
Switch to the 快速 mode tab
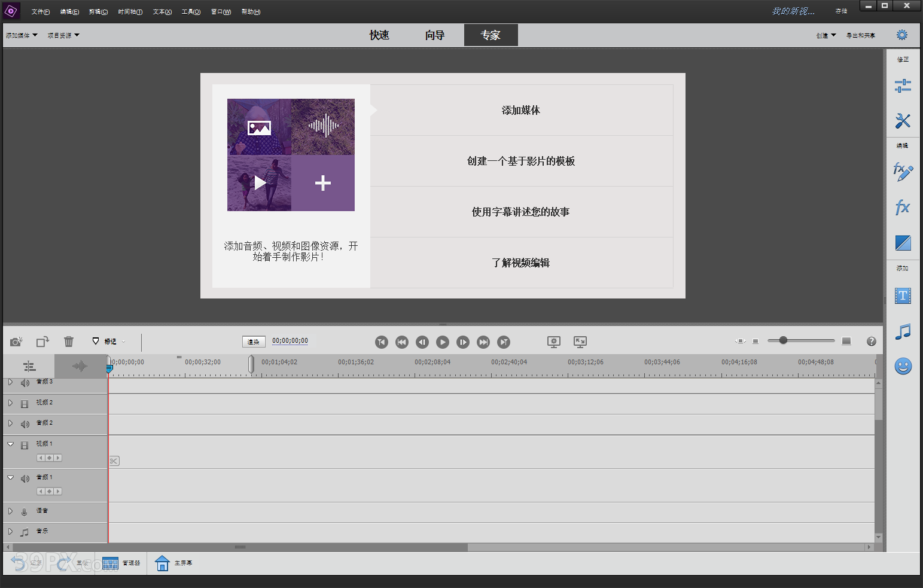[x=379, y=35]
